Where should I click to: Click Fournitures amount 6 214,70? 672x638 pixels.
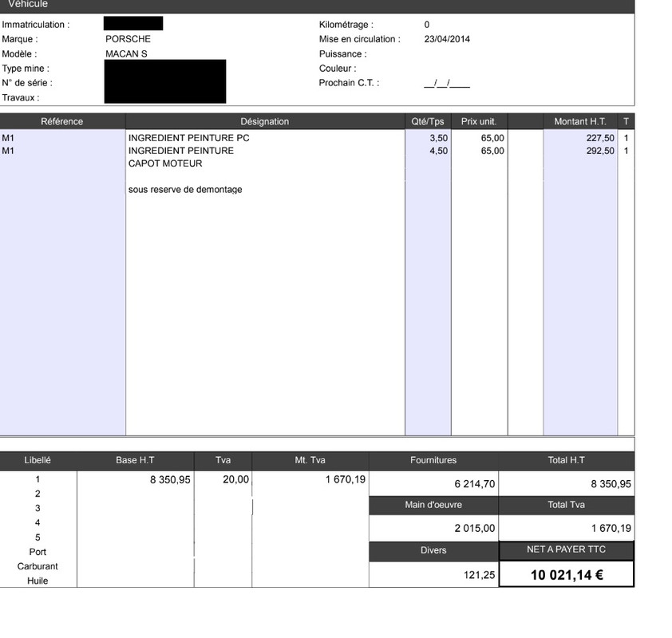point(474,484)
